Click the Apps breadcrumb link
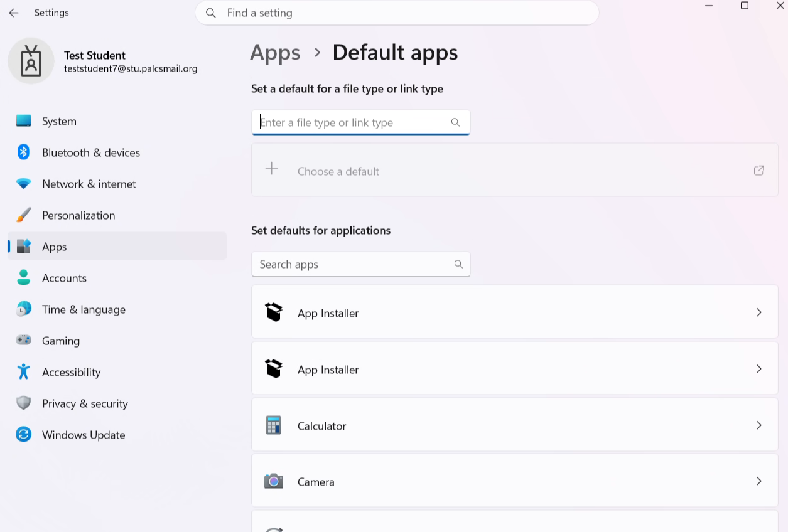The width and height of the screenshot is (788, 532). point(275,53)
